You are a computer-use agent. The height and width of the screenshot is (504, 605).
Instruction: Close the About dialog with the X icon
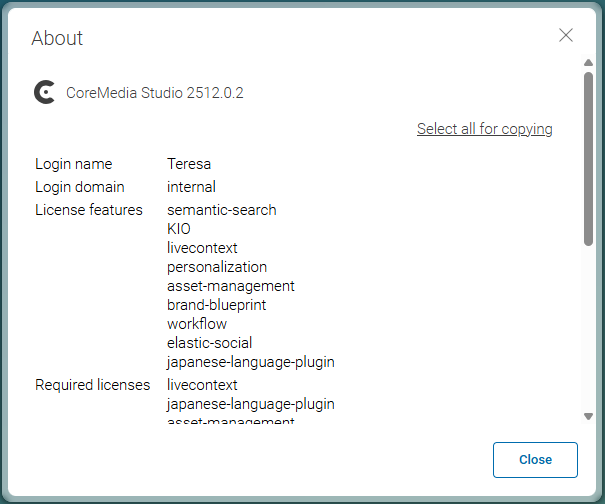click(x=566, y=35)
